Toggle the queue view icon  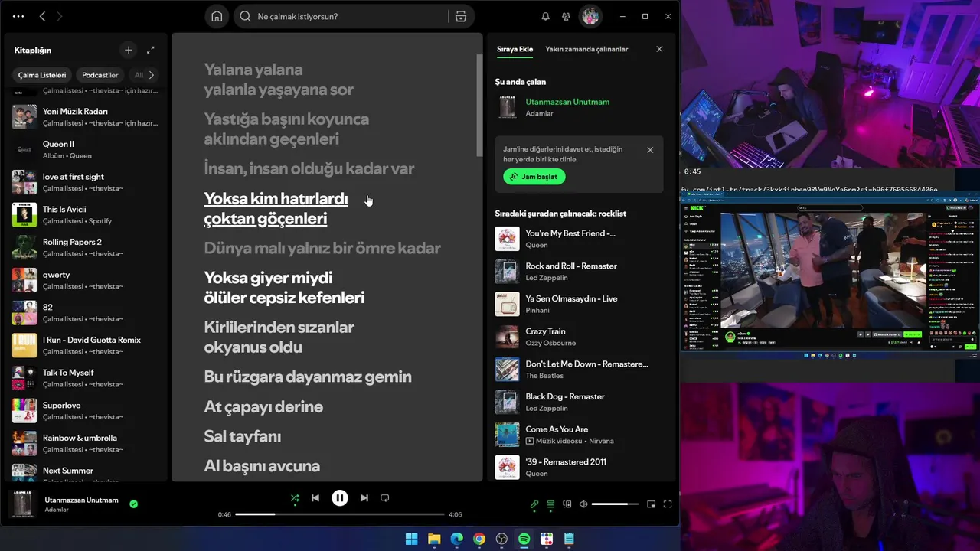point(550,504)
